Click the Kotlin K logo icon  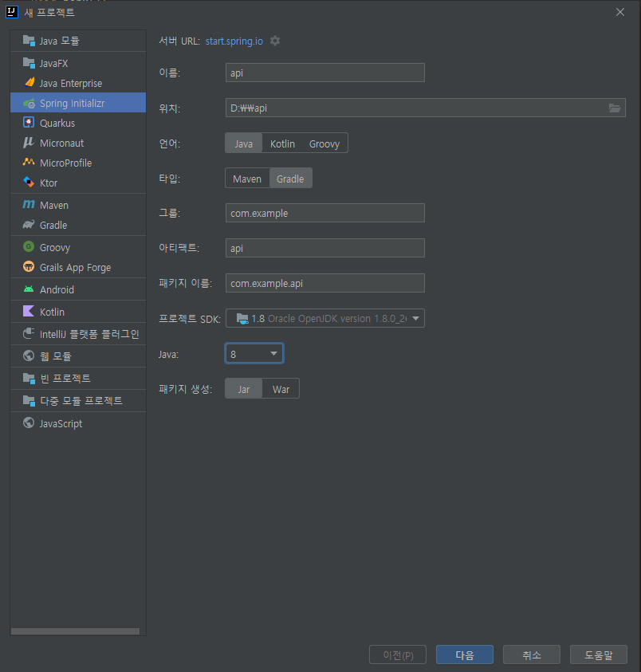pos(29,311)
